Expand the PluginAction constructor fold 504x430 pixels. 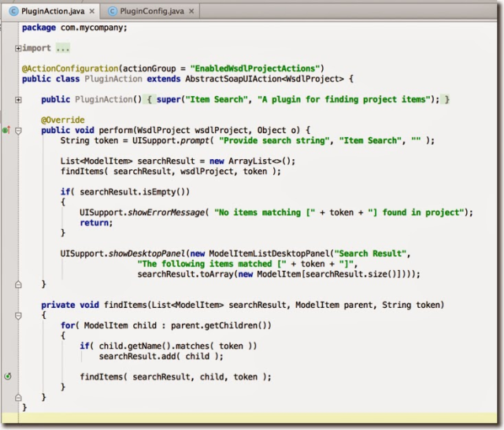[x=18, y=100]
